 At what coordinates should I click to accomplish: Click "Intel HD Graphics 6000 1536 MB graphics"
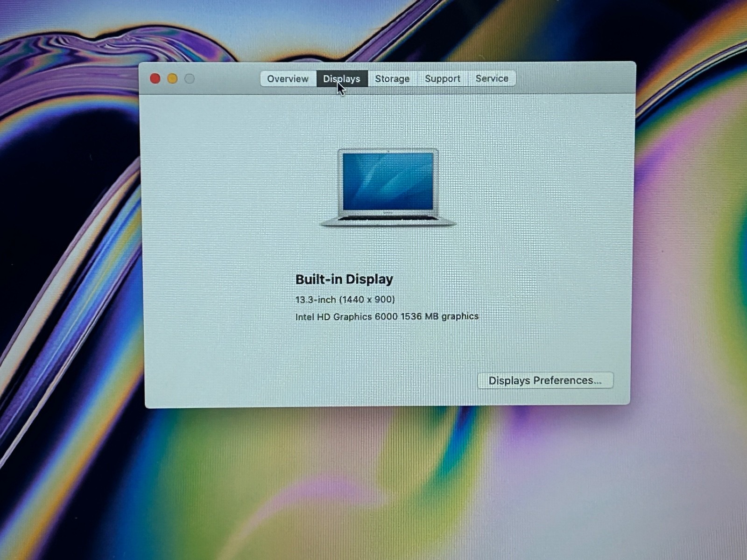click(x=387, y=316)
